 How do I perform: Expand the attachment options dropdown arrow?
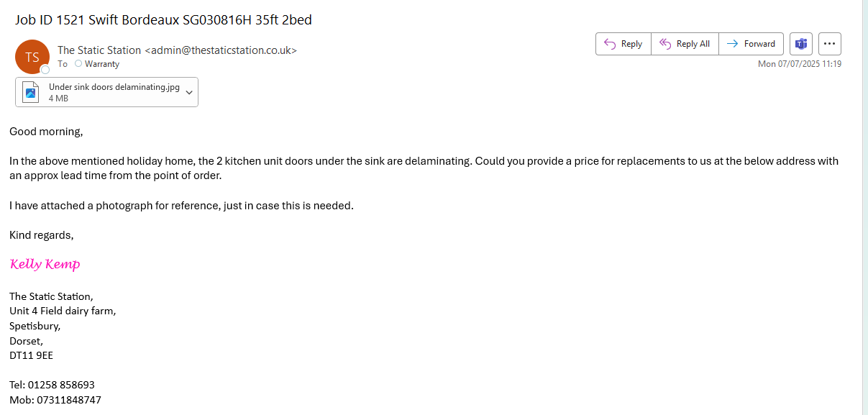point(189,92)
